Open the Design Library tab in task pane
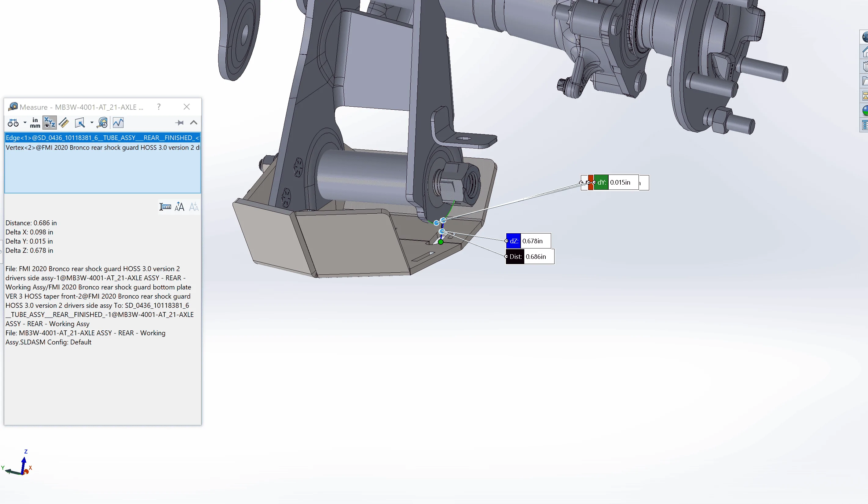 (x=865, y=67)
